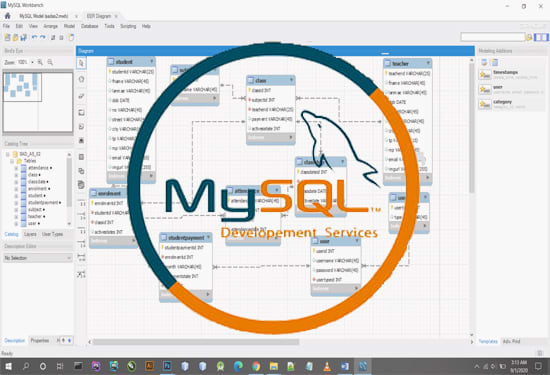Switch to the Adv. Find tab
This screenshot has width=550, height=375.
pyautogui.click(x=511, y=341)
